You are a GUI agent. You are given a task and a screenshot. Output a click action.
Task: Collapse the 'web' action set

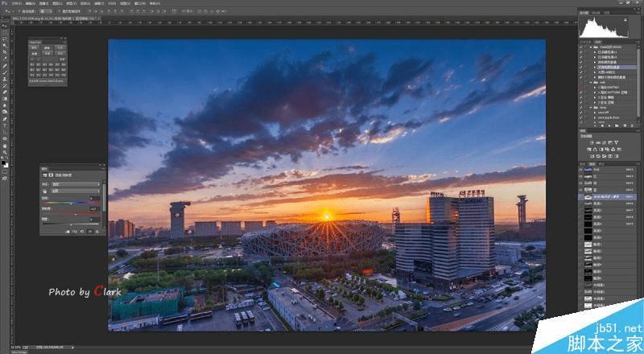click(591, 82)
